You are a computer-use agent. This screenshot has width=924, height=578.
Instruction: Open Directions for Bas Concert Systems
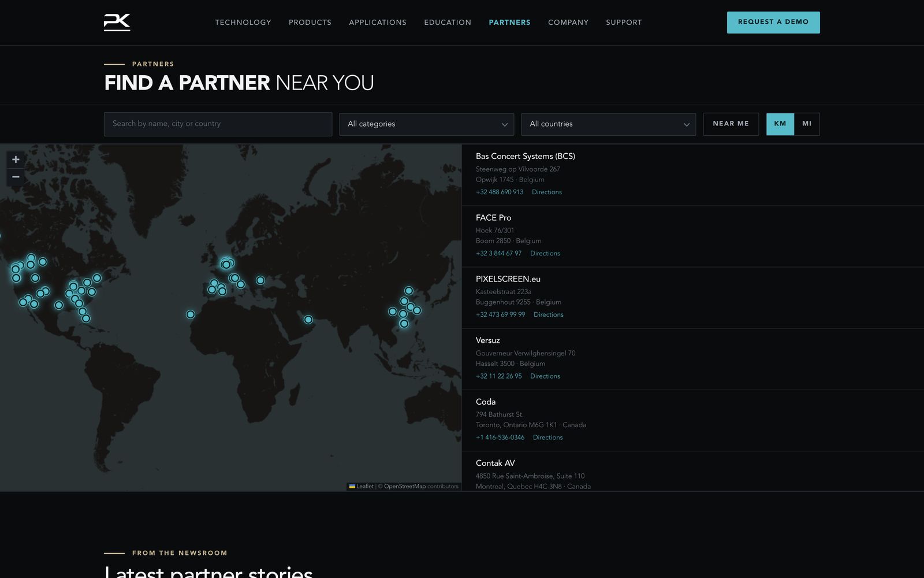(547, 192)
